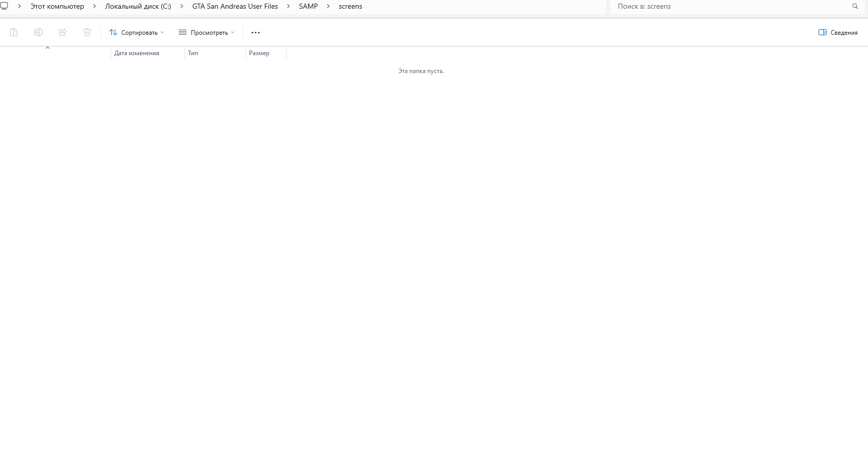
Task: Sort by Тип column header
Action: [x=193, y=53]
